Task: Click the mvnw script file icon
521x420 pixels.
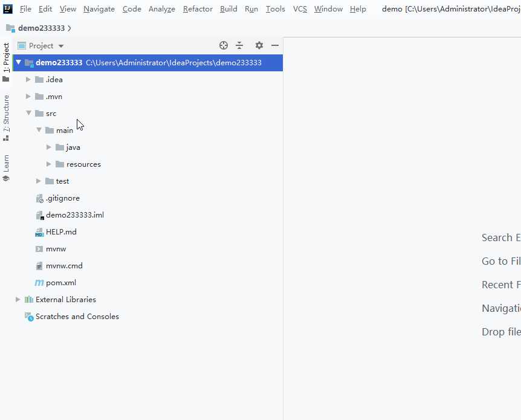Action: tap(39, 249)
